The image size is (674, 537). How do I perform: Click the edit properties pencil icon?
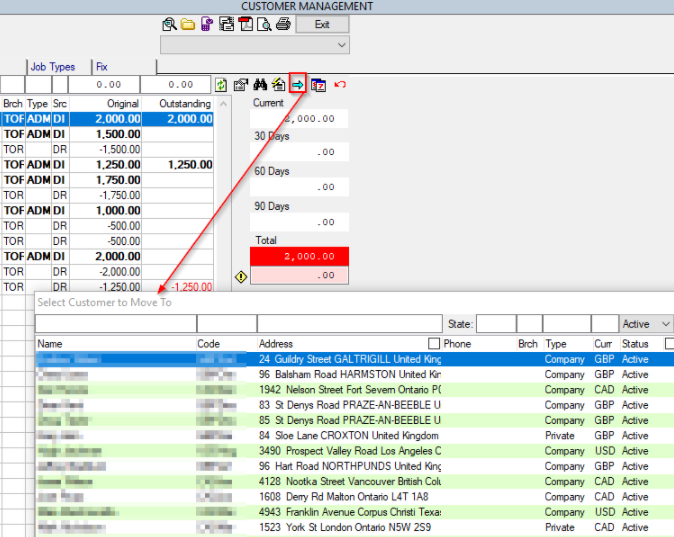pyautogui.click(x=241, y=85)
